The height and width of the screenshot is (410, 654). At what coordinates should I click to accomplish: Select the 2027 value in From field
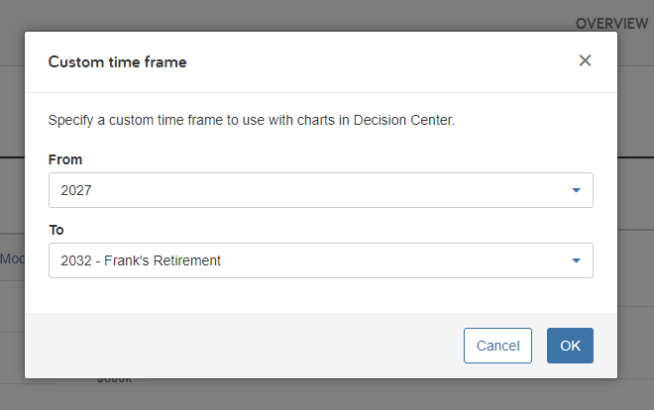tap(76, 190)
